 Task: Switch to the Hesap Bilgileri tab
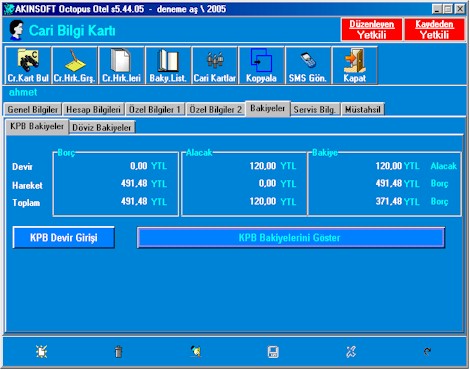click(x=93, y=109)
